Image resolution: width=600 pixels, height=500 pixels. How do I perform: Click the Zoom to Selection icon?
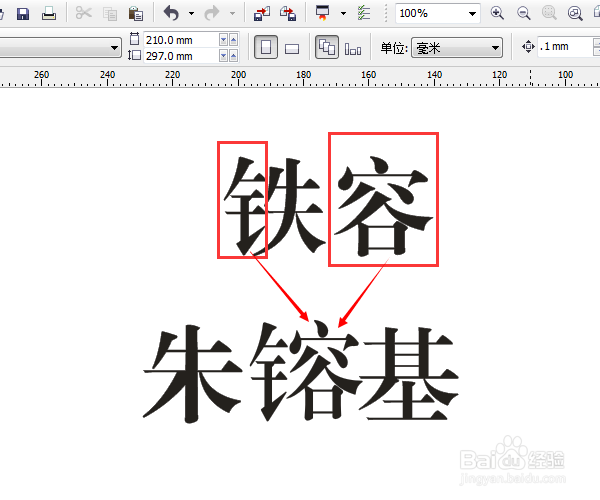[x=549, y=13]
